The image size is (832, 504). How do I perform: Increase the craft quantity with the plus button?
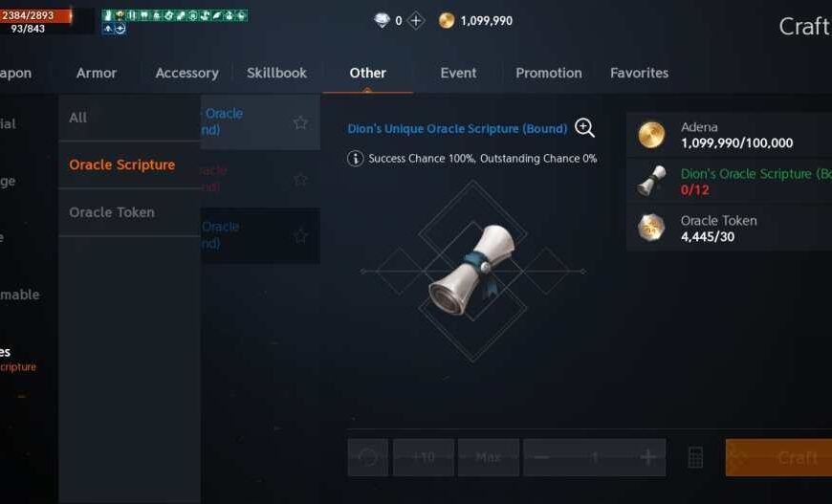[647, 457]
